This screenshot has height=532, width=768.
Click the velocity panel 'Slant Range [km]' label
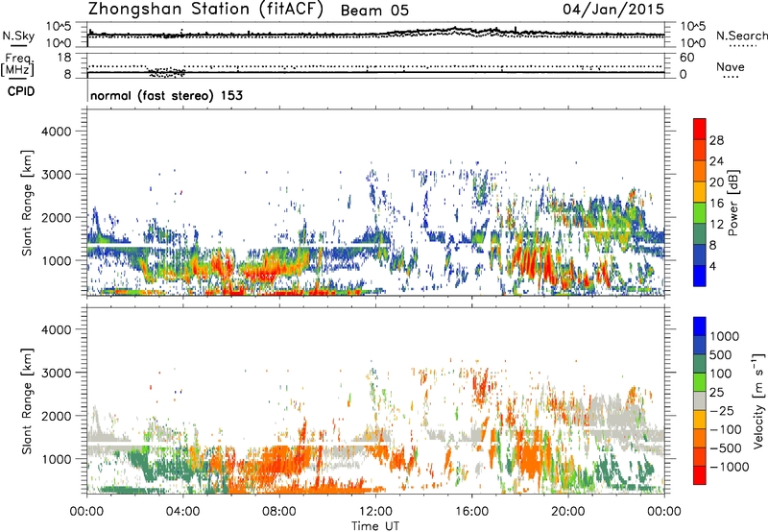[27, 401]
